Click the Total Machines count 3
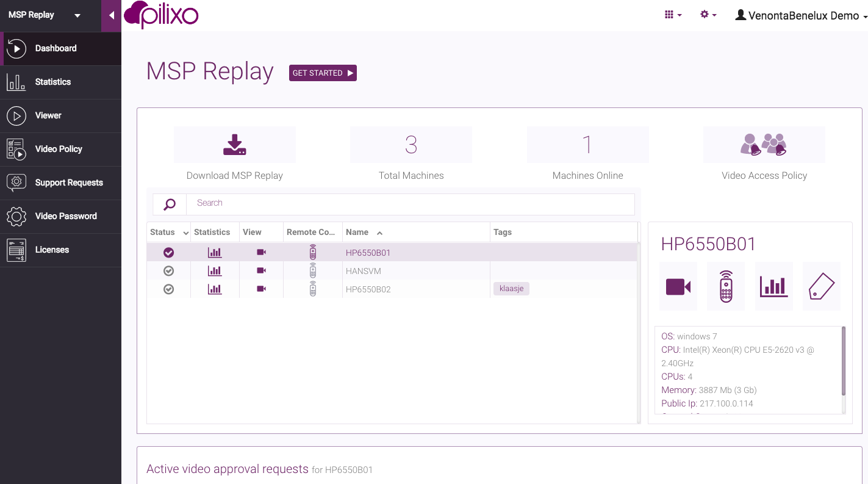This screenshot has height=484, width=868. (x=411, y=145)
